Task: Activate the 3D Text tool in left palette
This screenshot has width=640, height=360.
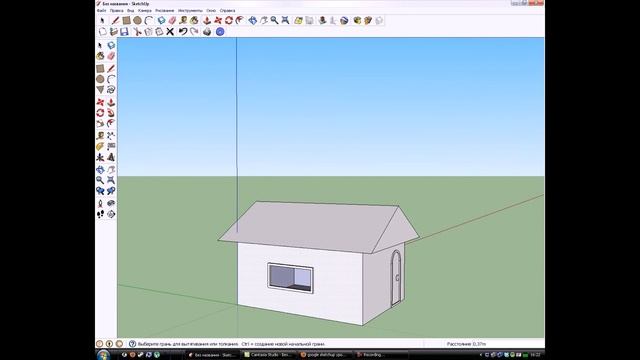Action: coord(111,157)
